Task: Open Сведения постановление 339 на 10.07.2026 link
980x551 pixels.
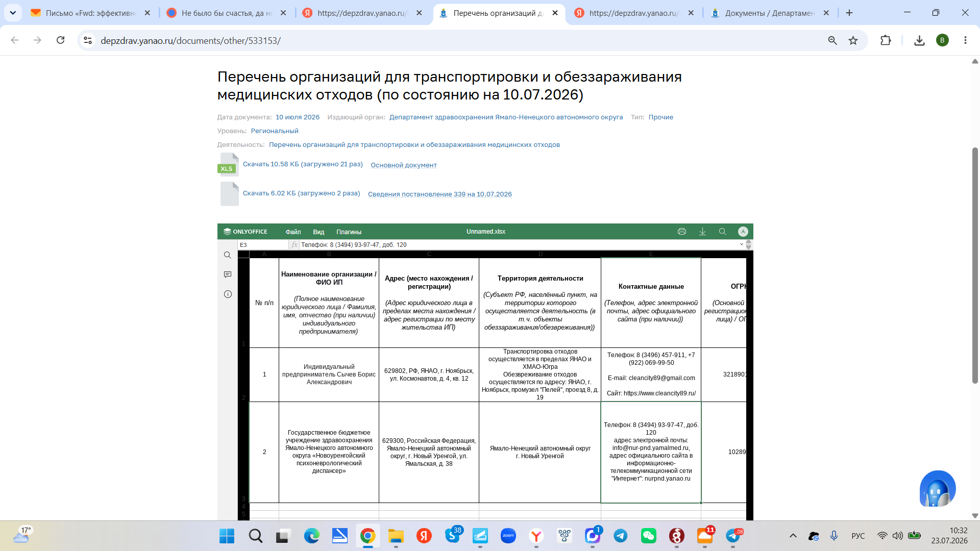Action: 440,194
